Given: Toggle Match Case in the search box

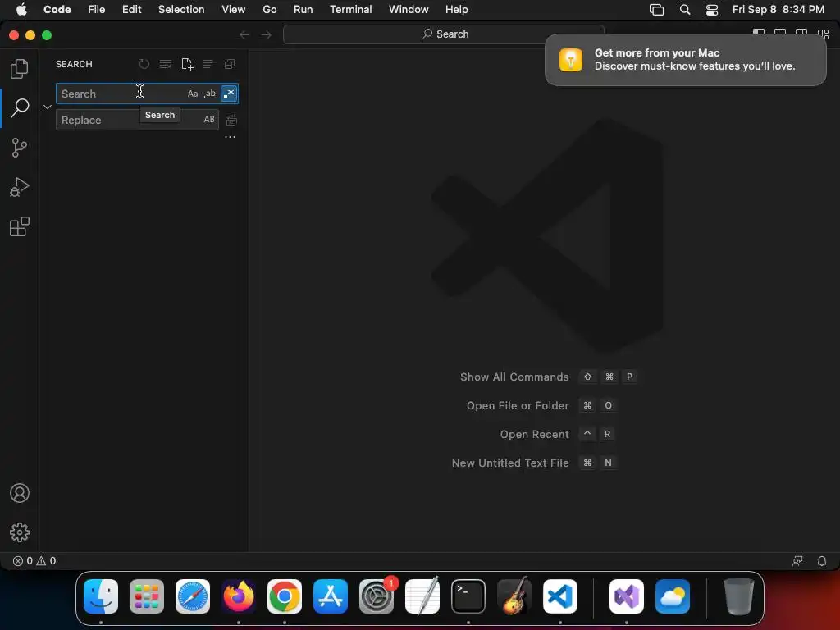Looking at the screenshot, I should click(x=193, y=94).
